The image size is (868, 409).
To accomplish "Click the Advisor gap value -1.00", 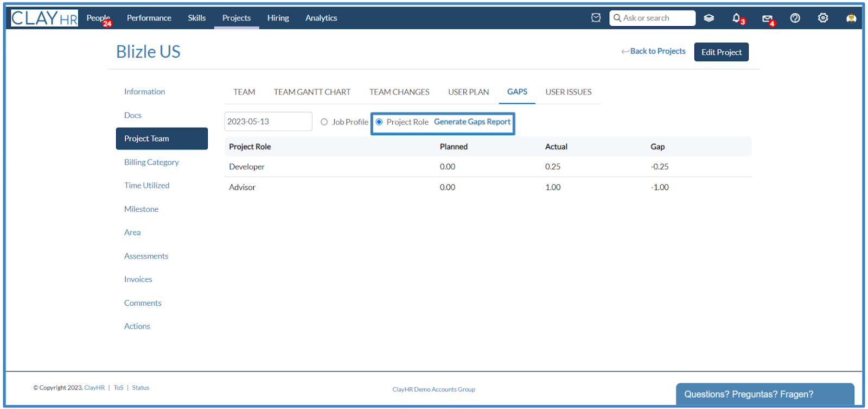I will pyautogui.click(x=660, y=187).
